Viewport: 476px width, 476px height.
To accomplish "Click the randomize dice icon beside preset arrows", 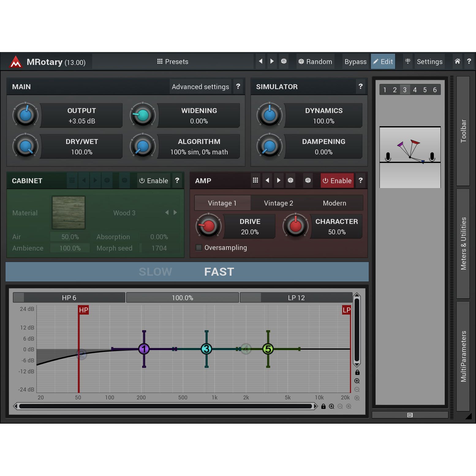I will [284, 61].
